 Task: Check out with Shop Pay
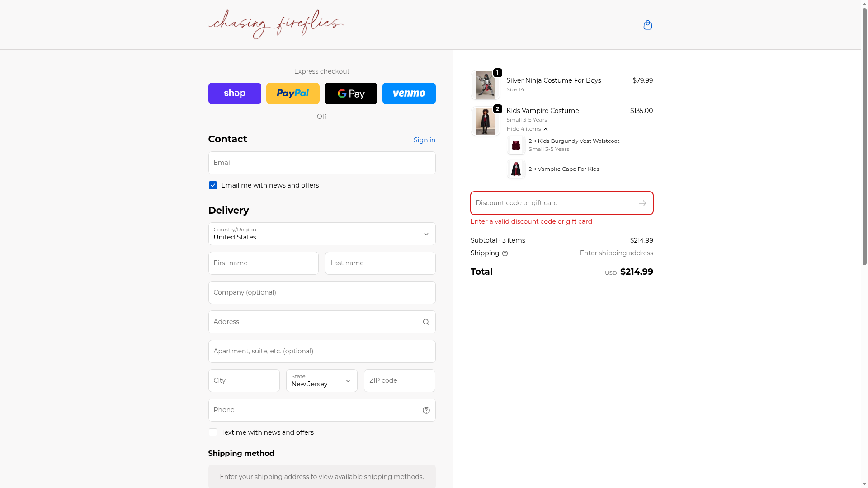click(x=235, y=94)
